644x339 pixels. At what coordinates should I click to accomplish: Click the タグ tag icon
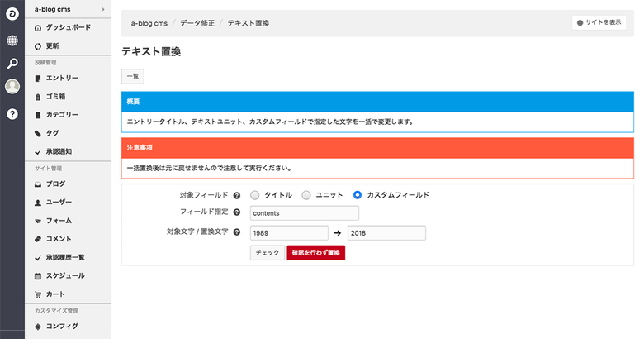tap(38, 133)
